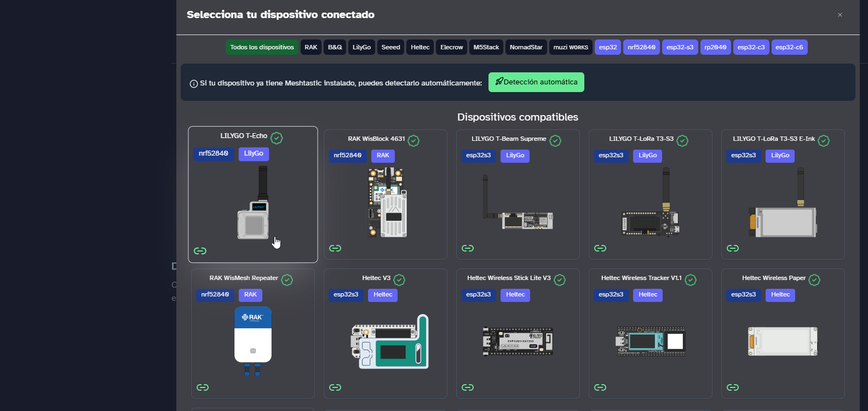The height and width of the screenshot is (411, 868).
Task: Toggle the rp2040 architecture filter
Action: (x=715, y=47)
